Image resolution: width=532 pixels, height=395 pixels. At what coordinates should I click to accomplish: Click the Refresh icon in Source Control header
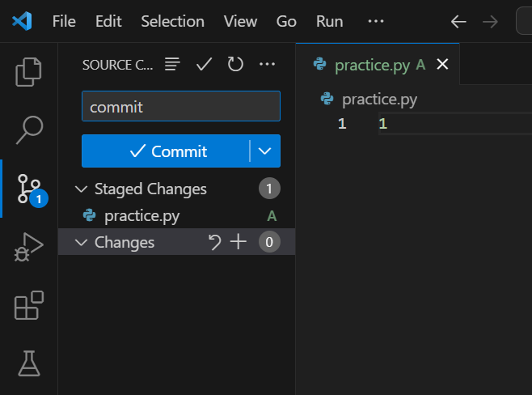tap(235, 64)
